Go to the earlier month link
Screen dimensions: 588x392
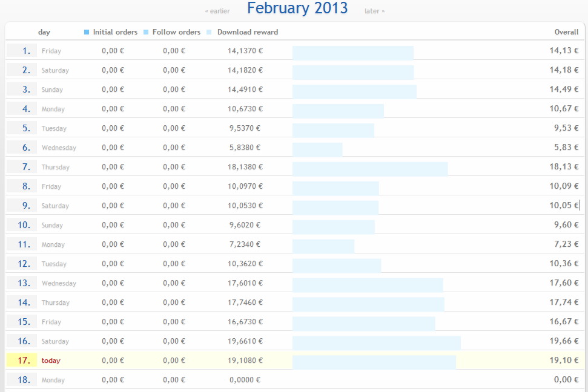(217, 11)
